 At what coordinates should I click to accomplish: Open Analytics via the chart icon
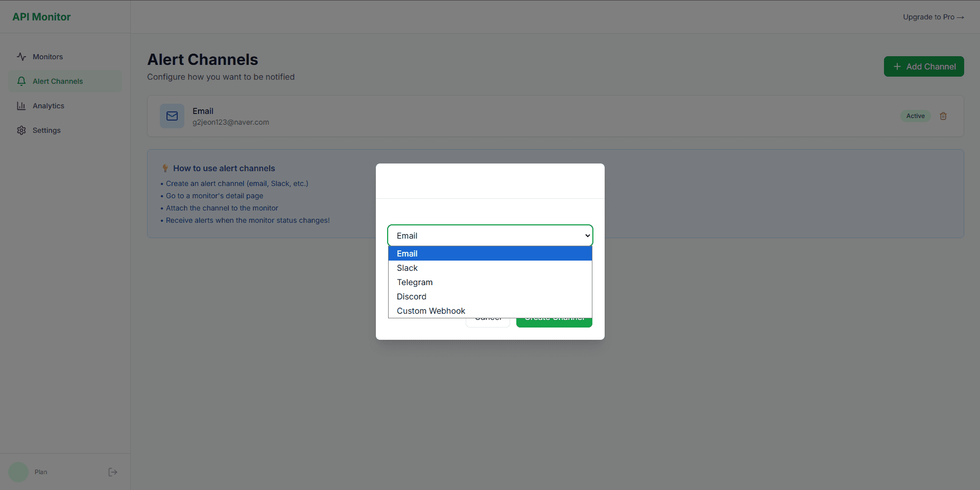(x=21, y=106)
